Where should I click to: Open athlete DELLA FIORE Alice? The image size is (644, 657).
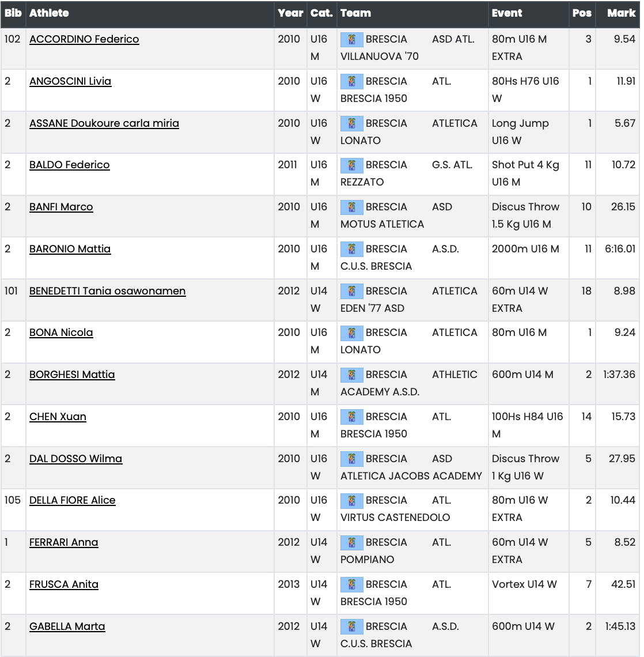click(x=73, y=500)
